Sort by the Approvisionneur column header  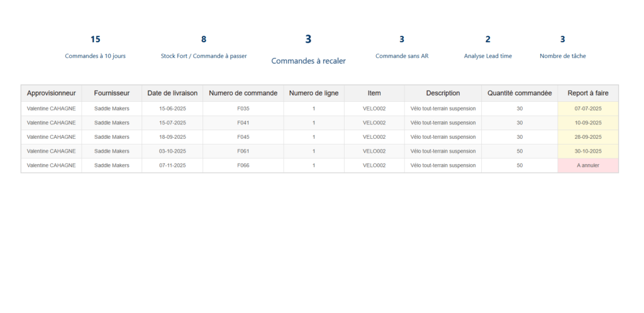(52, 93)
